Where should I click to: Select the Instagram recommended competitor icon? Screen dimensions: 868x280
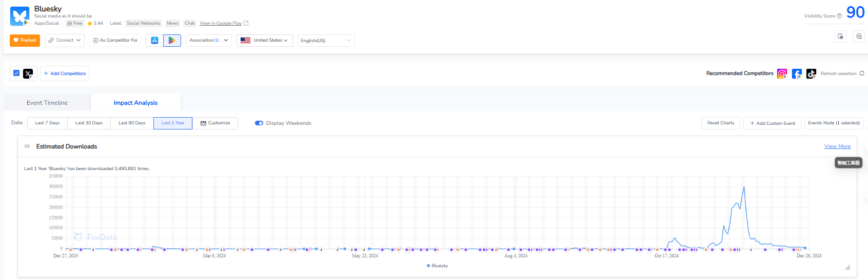782,73
